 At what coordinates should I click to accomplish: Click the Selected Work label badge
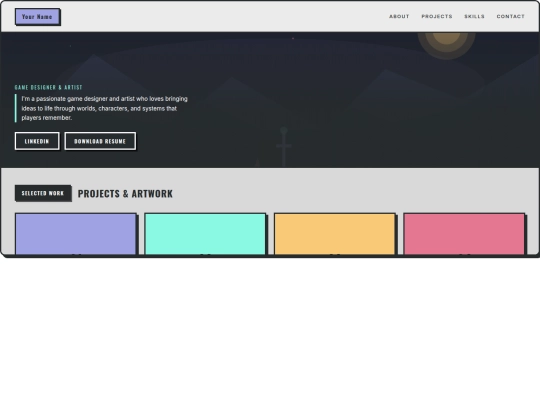point(43,193)
